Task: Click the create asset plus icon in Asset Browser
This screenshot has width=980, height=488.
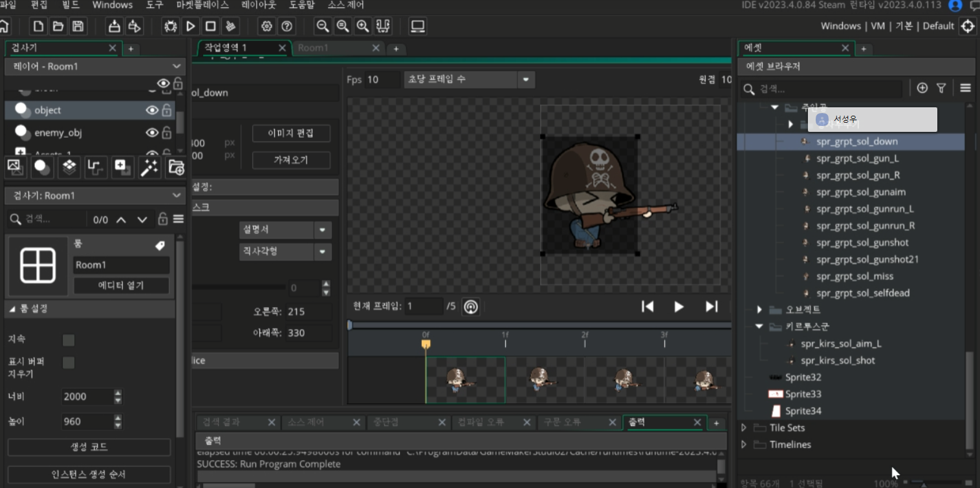Action: [x=922, y=88]
